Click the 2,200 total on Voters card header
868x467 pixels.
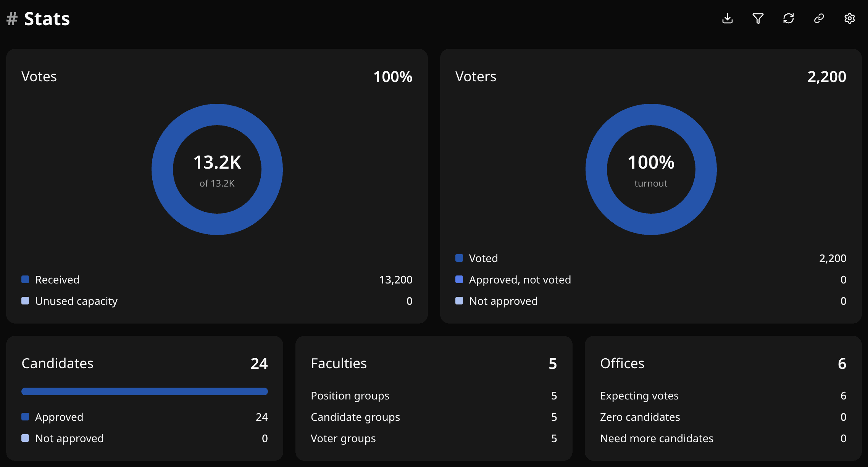(x=827, y=77)
